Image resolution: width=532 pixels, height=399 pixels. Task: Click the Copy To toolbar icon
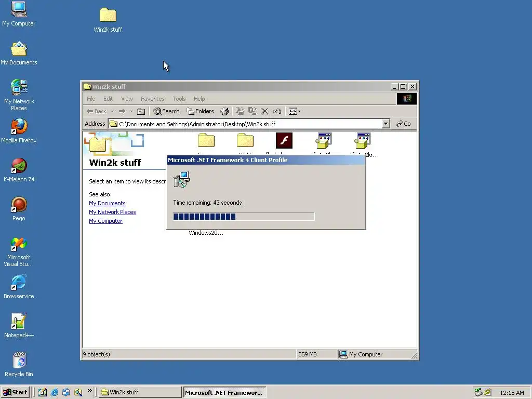(x=252, y=111)
